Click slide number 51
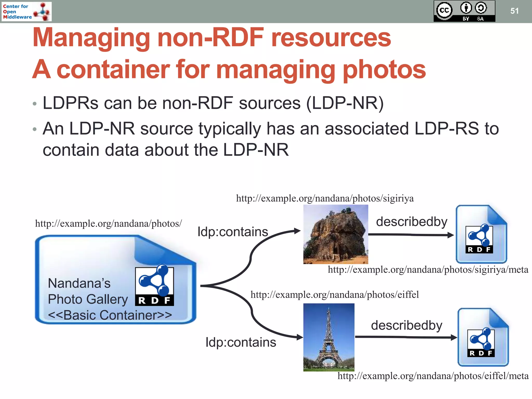Viewport: 532px width, 399px height. [514, 11]
